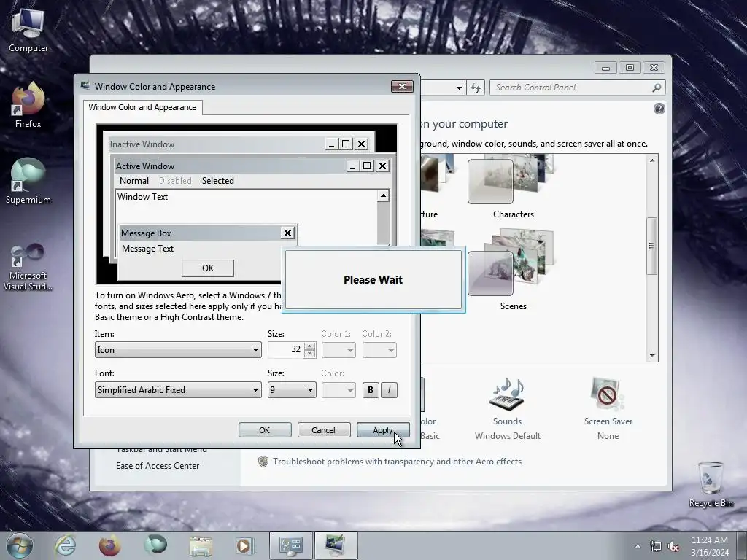Open the taskbar clock and date
The image size is (747, 560).
tap(709, 546)
